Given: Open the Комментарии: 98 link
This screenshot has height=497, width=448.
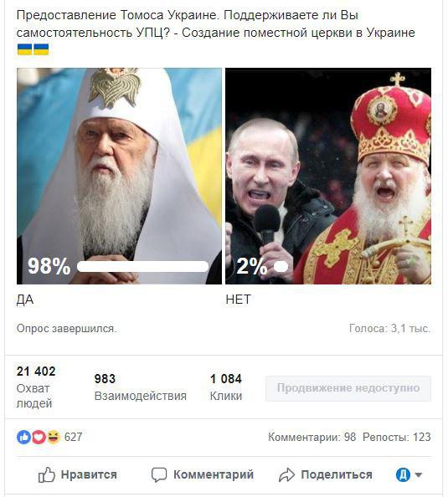Looking at the screenshot, I should 312,437.
